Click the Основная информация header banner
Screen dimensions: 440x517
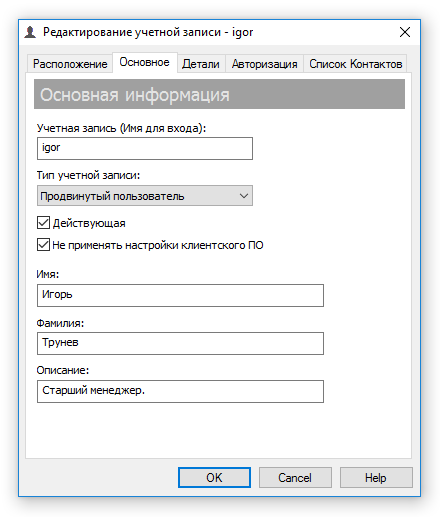point(219,94)
